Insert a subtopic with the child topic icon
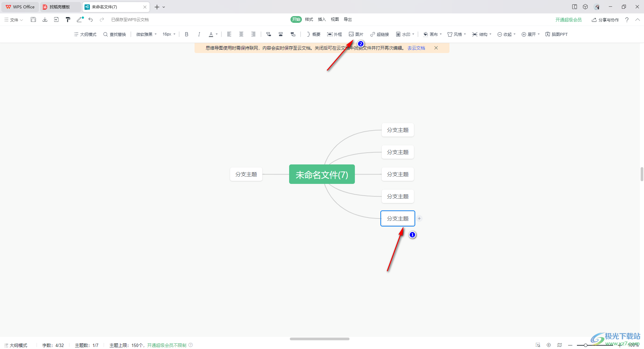644x349 pixels. click(x=268, y=34)
